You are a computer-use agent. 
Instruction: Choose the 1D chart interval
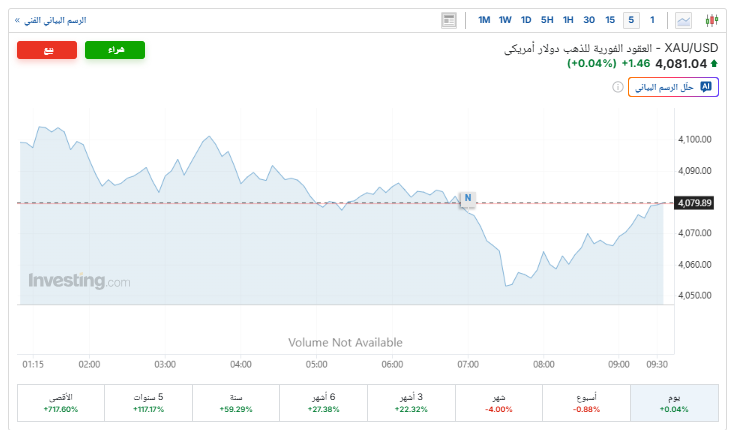(526, 20)
